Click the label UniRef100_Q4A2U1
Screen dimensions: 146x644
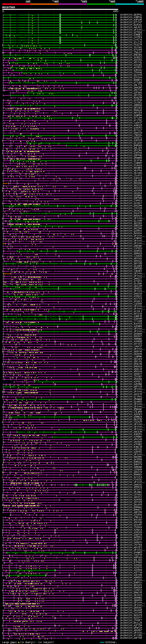131,485
